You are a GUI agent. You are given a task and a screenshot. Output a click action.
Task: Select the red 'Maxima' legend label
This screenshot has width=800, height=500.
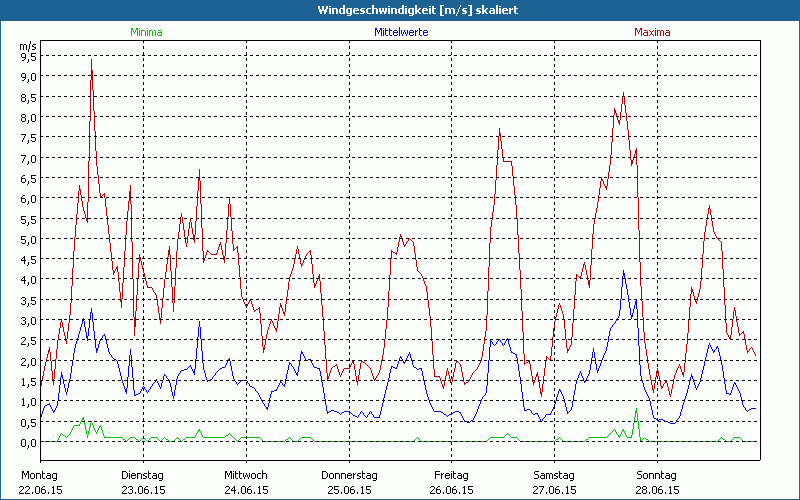pos(652,32)
